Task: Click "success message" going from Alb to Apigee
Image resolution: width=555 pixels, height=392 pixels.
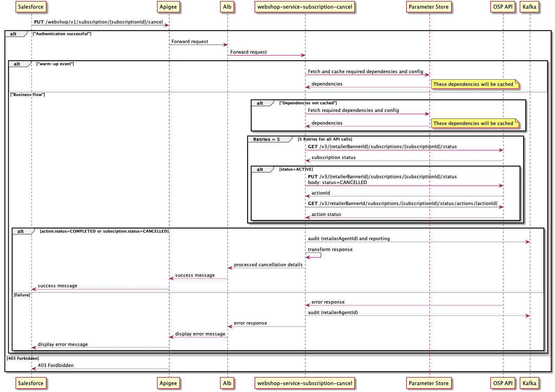Action: (x=195, y=275)
